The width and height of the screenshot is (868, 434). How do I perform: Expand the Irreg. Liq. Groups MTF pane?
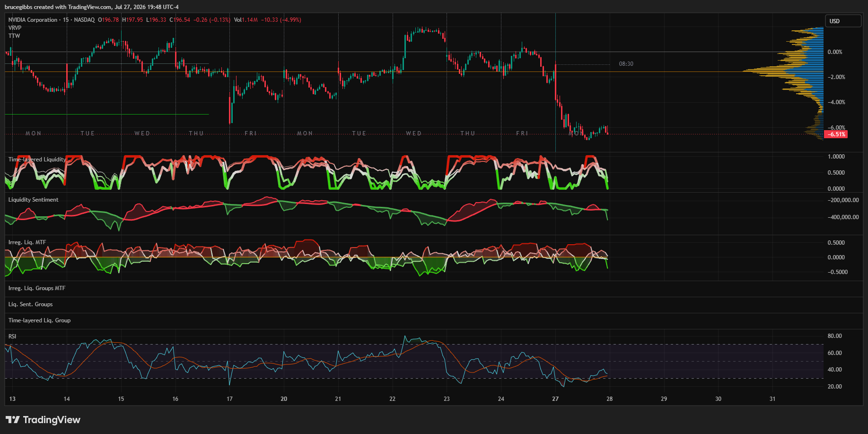(37, 288)
